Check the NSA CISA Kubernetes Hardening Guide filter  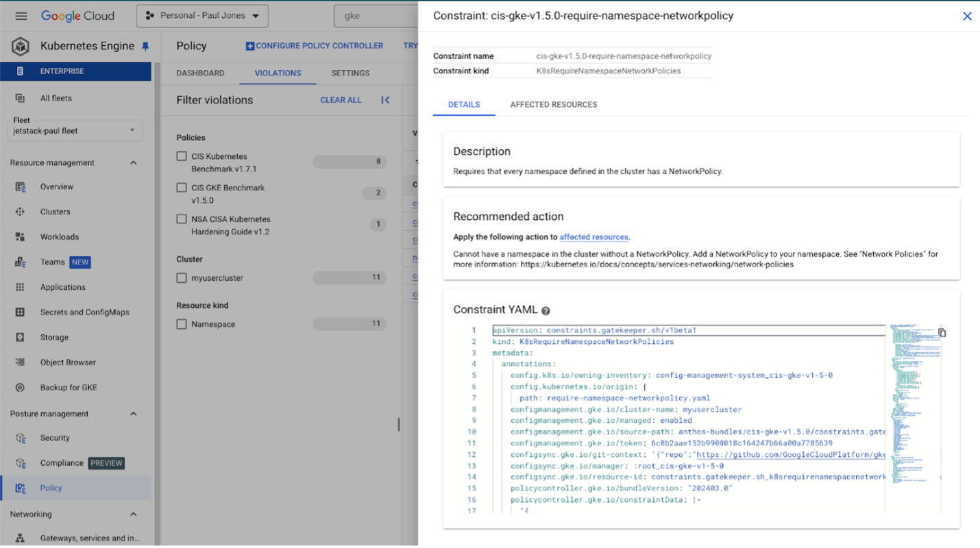tap(182, 219)
